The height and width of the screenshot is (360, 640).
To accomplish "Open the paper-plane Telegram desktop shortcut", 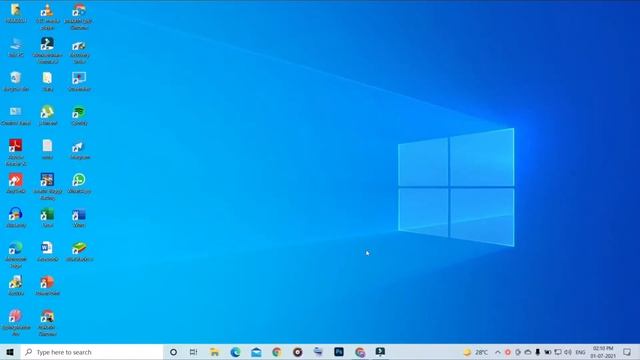I will tap(79, 150).
